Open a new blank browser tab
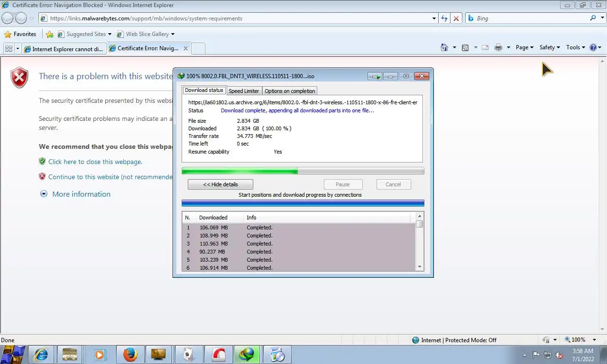This screenshot has width=607, height=364. 198,48
